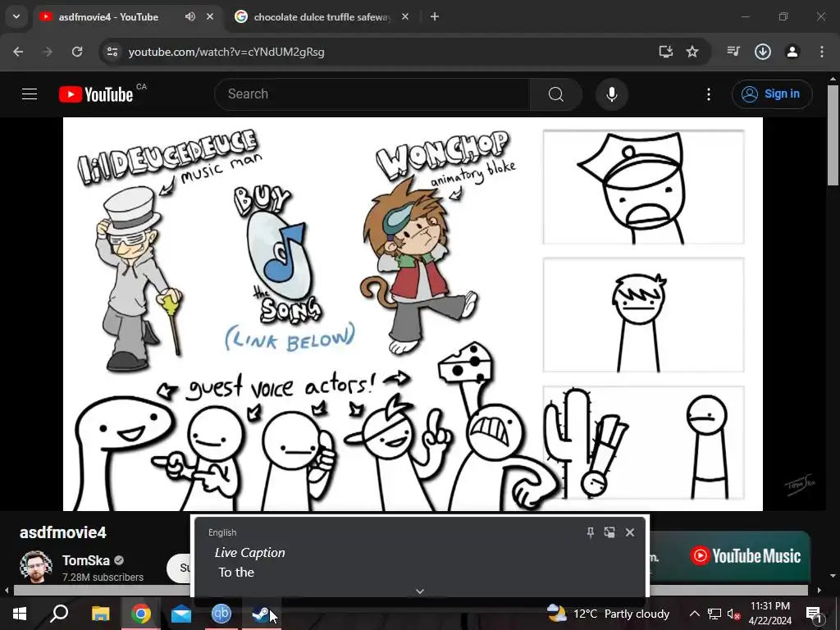
Task: Click the asdfmovie4 video title
Action: pos(63,532)
